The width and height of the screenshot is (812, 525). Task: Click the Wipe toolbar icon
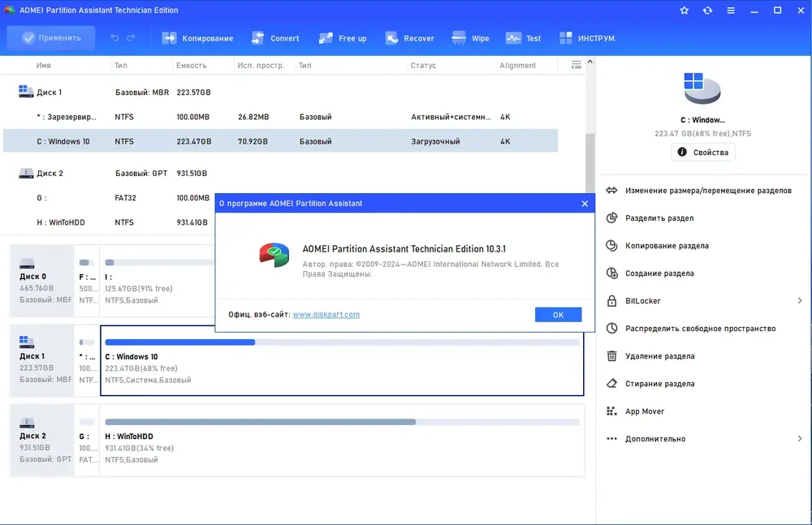(459, 38)
